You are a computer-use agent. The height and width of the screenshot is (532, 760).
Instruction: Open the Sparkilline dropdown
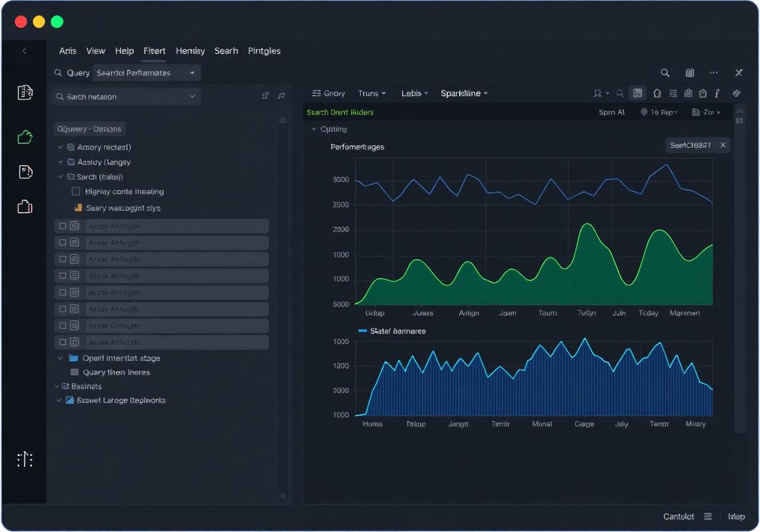[464, 93]
